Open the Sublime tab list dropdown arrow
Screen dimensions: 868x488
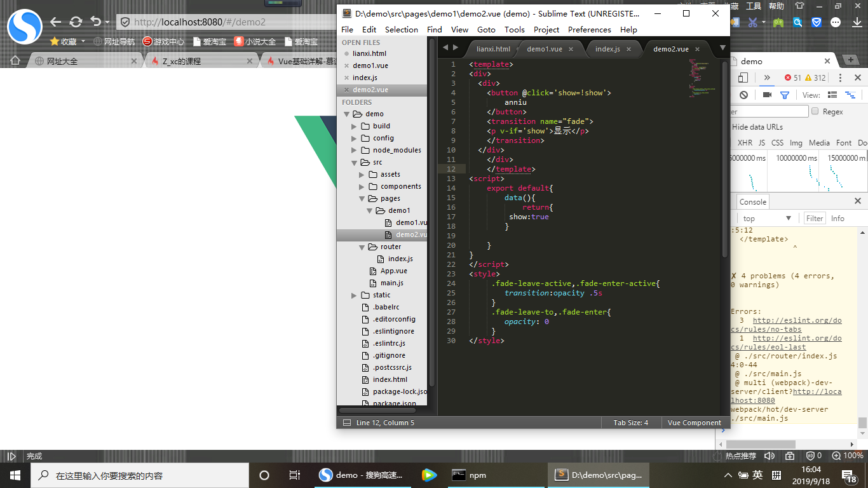click(722, 48)
